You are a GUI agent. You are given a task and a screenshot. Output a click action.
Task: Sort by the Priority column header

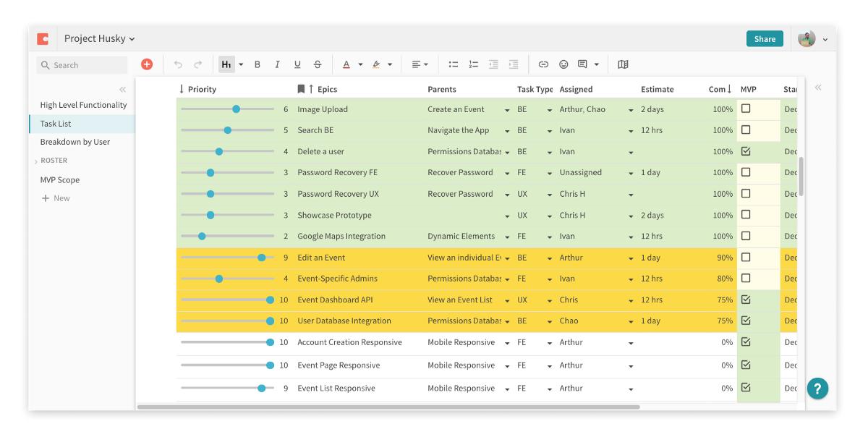click(x=202, y=89)
